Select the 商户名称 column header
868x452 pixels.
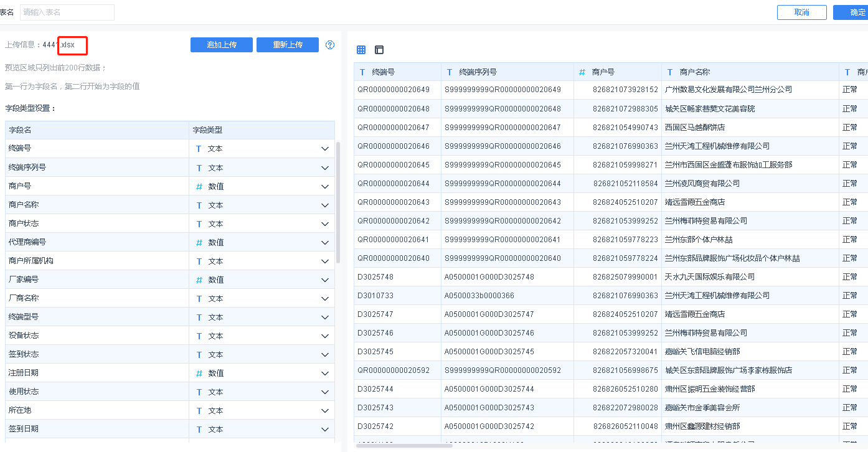point(750,72)
